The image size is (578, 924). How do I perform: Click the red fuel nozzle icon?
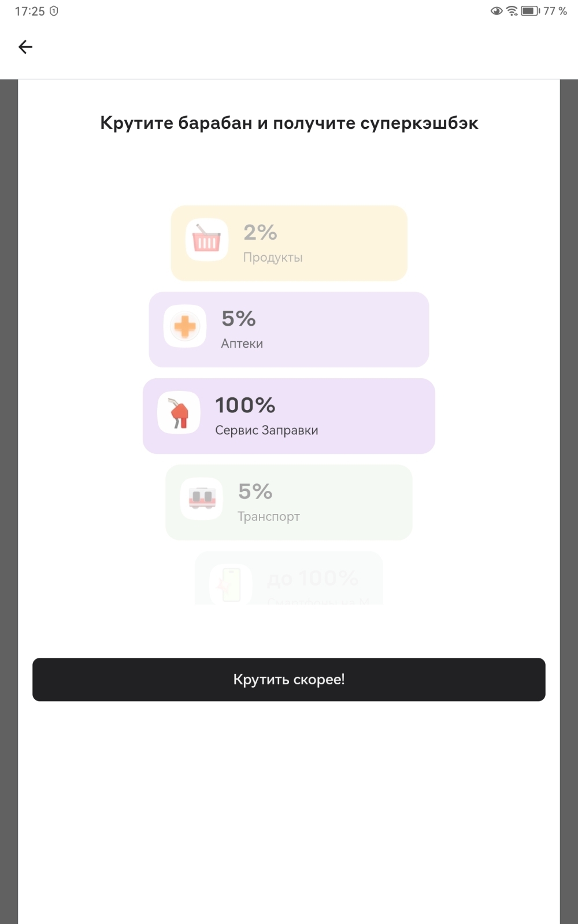coord(179,413)
